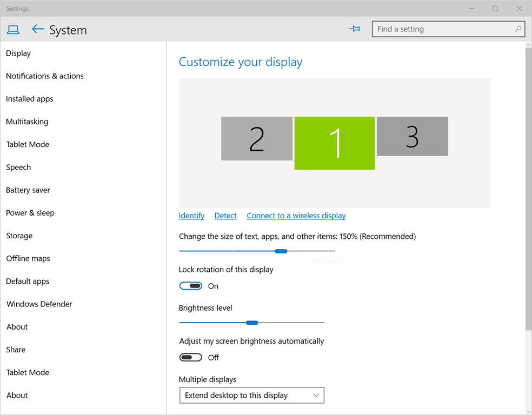Open Offline maps settings
The height and width of the screenshot is (415, 532).
(x=28, y=258)
